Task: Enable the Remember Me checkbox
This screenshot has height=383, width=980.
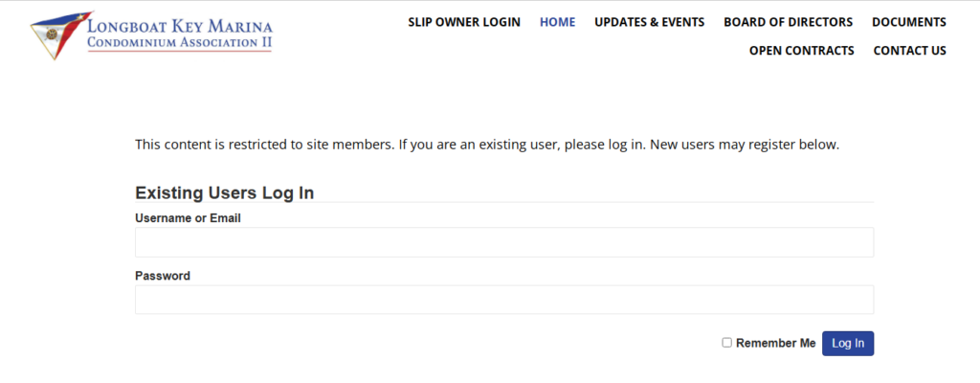Action: pos(727,343)
